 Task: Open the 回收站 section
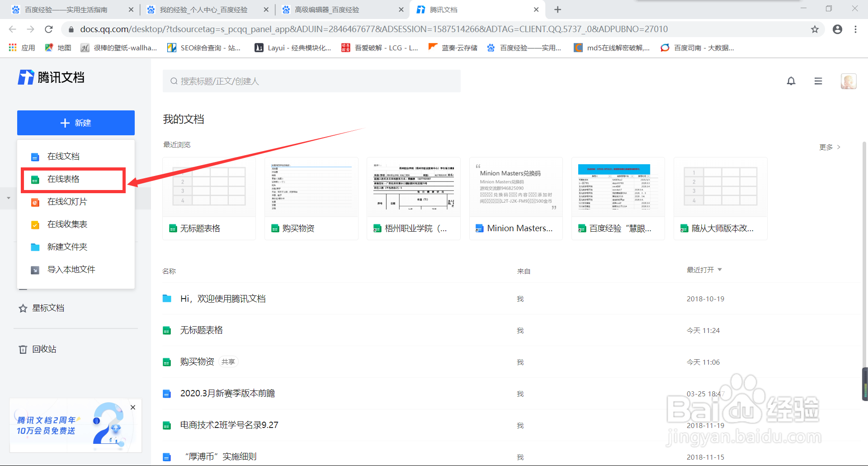(38, 349)
